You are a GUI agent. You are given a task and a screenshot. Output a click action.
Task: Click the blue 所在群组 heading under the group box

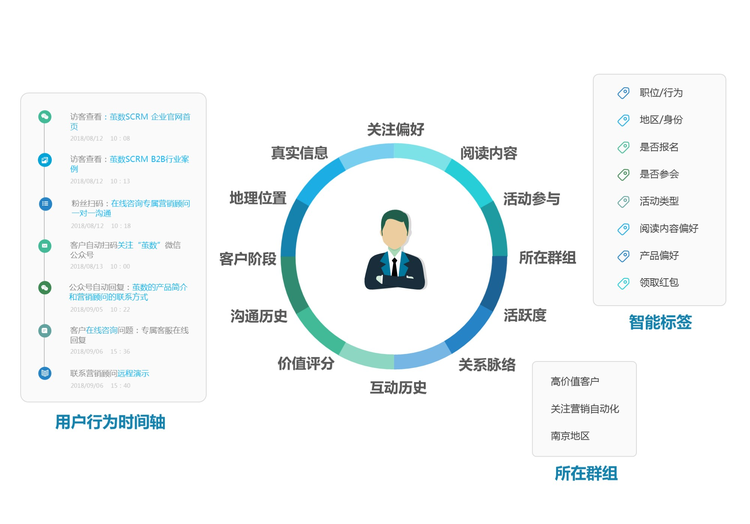tap(586, 473)
